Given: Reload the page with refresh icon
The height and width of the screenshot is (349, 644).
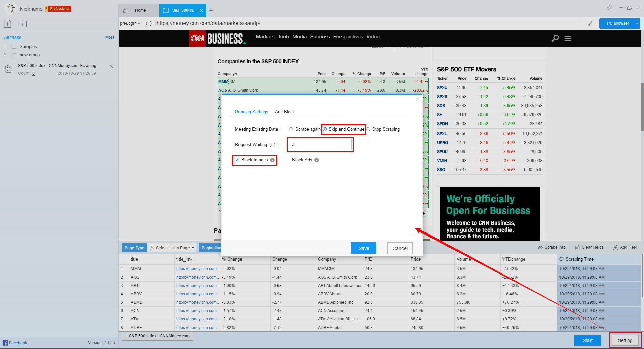Looking at the screenshot, I should (149, 23).
